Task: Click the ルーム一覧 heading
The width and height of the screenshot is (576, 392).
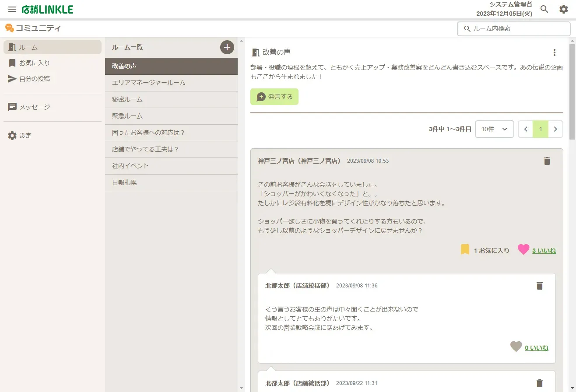Action: 127,47
